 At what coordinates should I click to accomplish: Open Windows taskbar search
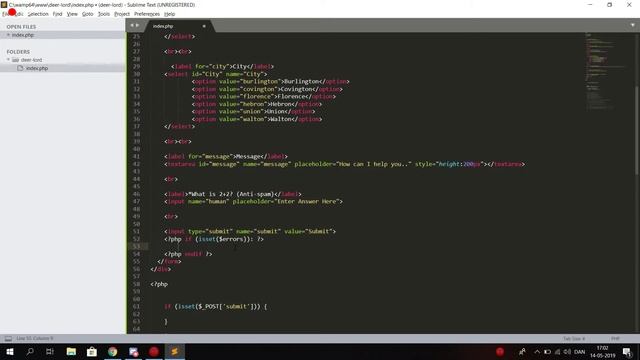30,351
